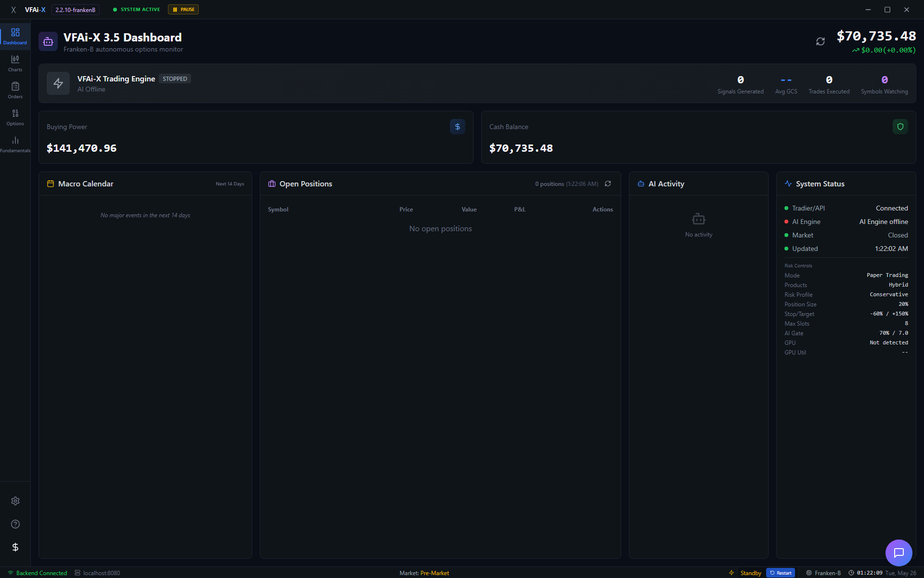Click the dollar sign sidebar icon
This screenshot has width=924, height=578.
15,547
